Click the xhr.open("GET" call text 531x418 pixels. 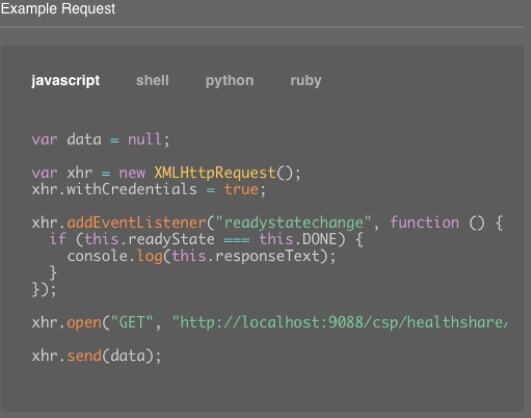tap(93, 322)
